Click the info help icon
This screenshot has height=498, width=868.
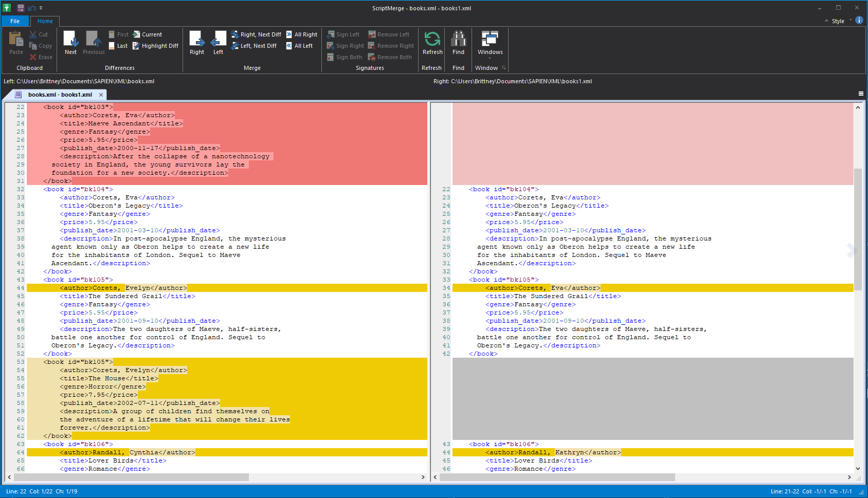[859, 21]
